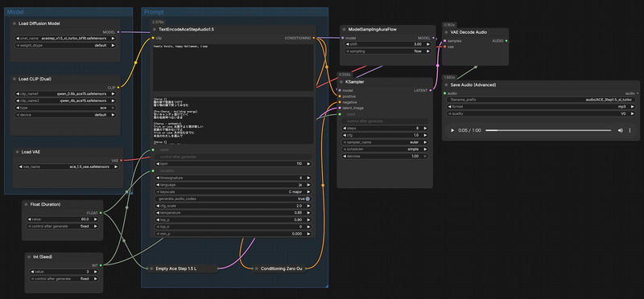The width and height of the screenshot is (644, 299).
Task: Open the vae_name dropdown
Action: (68, 167)
